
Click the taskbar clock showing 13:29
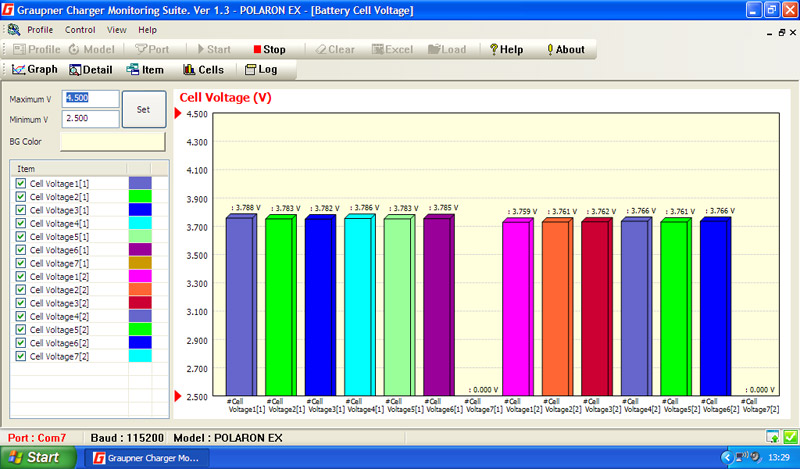[x=779, y=457]
